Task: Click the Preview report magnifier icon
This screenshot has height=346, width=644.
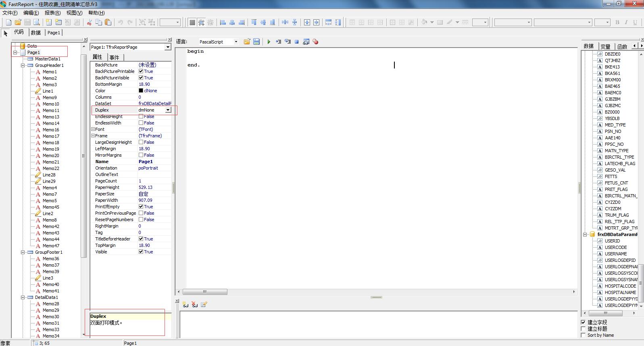Action: coord(37,23)
